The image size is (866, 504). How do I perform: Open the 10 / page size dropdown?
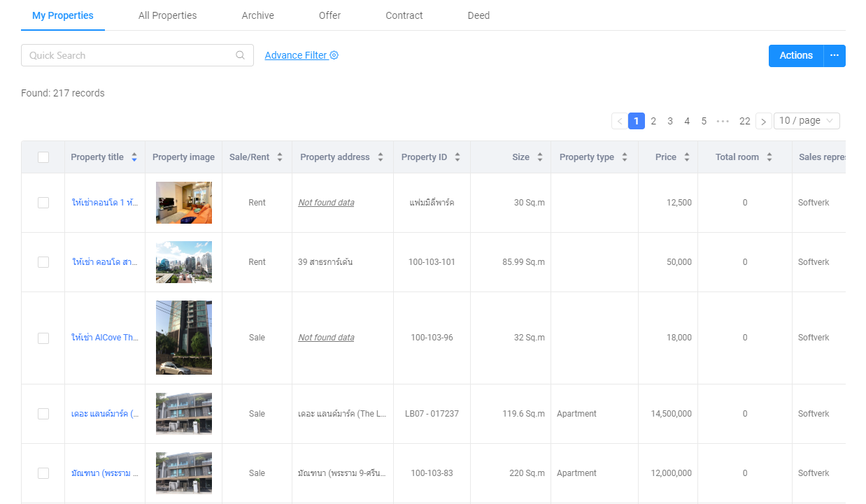[807, 121]
